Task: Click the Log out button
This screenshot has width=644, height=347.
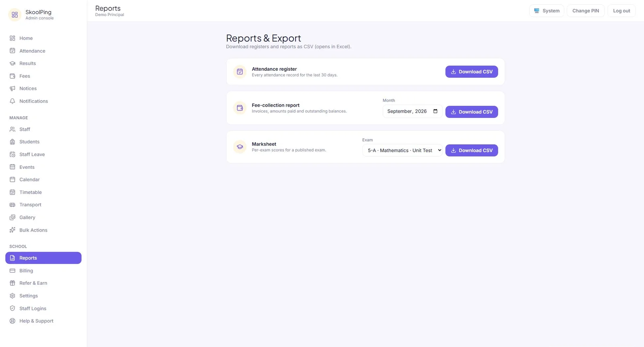Action: (621, 11)
